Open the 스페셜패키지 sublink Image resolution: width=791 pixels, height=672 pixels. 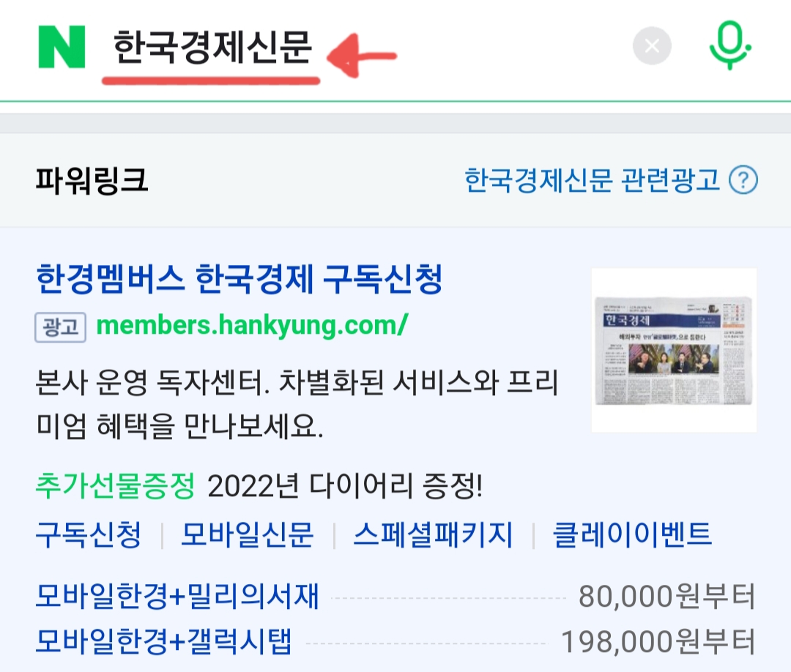tap(433, 534)
